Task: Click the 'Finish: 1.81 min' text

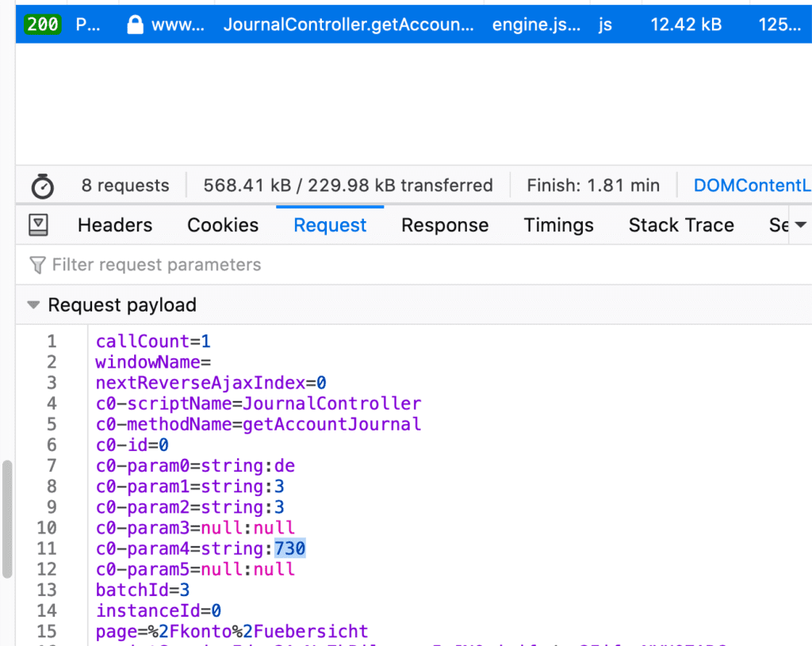Action: coord(593,185)
